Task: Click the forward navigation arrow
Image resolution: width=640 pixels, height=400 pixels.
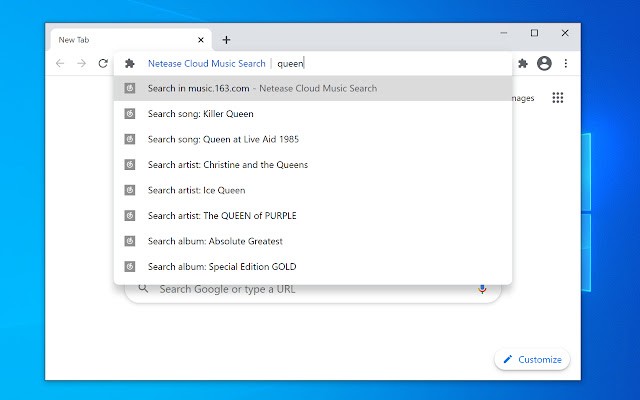Action: pyautogui.click(x=82, y=63)
